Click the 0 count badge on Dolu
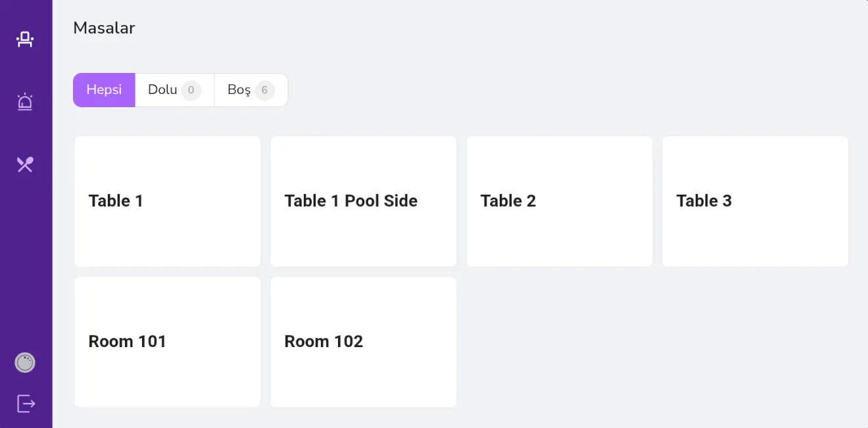 (x=191, y=90)
